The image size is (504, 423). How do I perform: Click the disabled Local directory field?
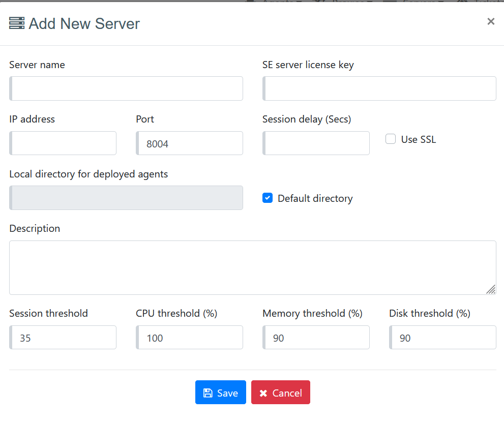[x=126, y=198]
